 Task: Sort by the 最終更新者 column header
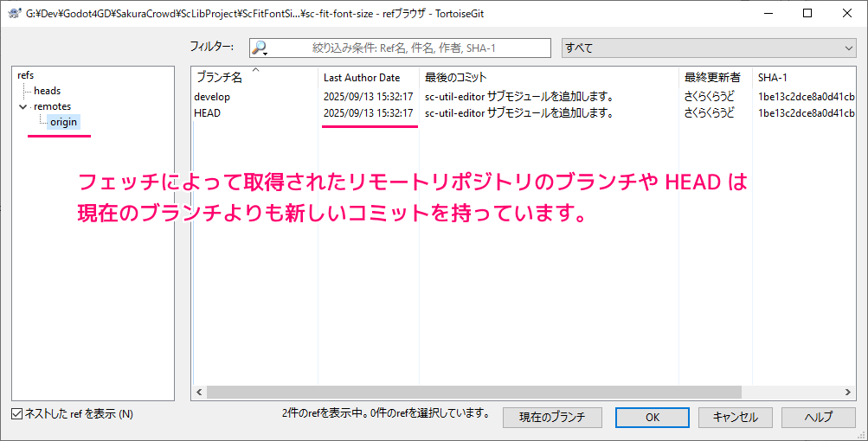tap(712, 78)
